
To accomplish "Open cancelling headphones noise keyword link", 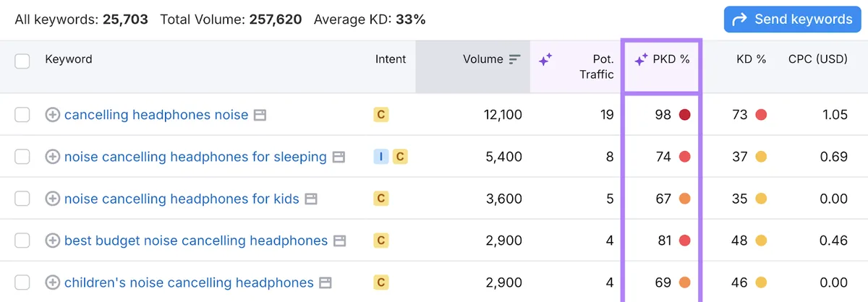I will tap(156, 115).
